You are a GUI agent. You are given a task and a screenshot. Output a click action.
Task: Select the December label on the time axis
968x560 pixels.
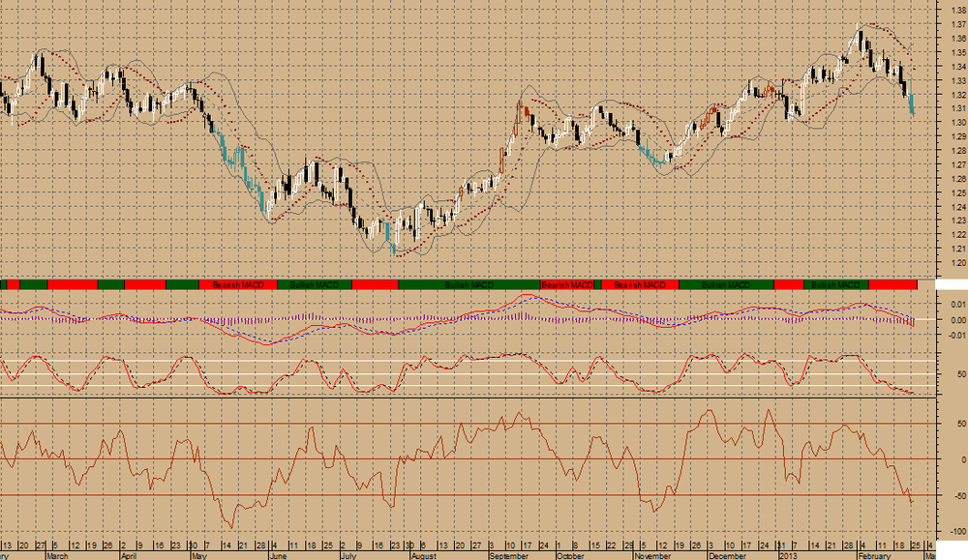727,556
